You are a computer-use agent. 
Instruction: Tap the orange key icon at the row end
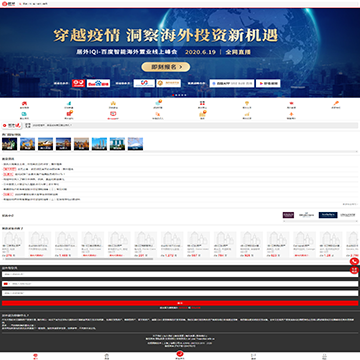[336, 103]
